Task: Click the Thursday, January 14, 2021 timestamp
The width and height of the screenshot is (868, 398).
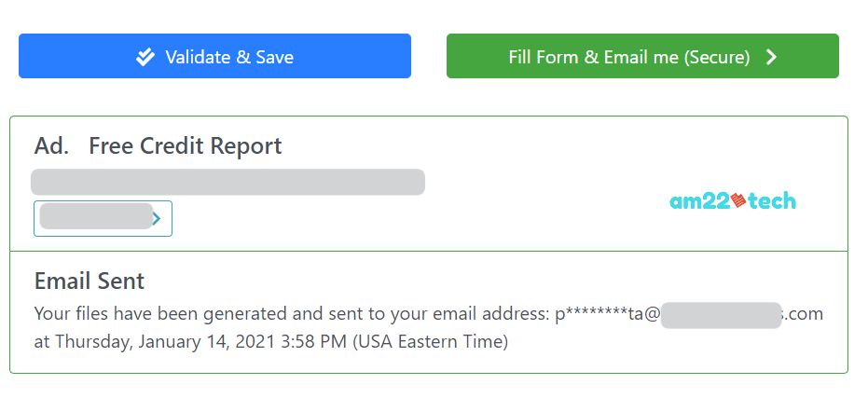Action: (165, 341)
